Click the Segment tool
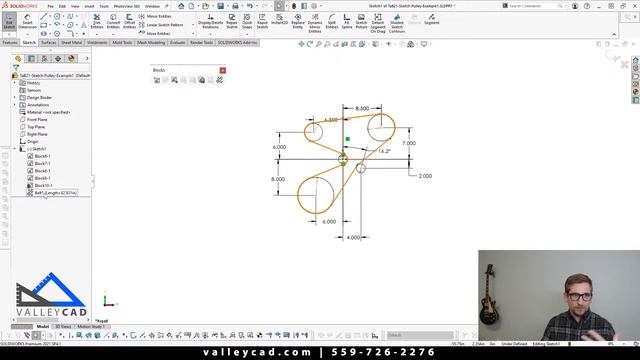 coord(431,19)
